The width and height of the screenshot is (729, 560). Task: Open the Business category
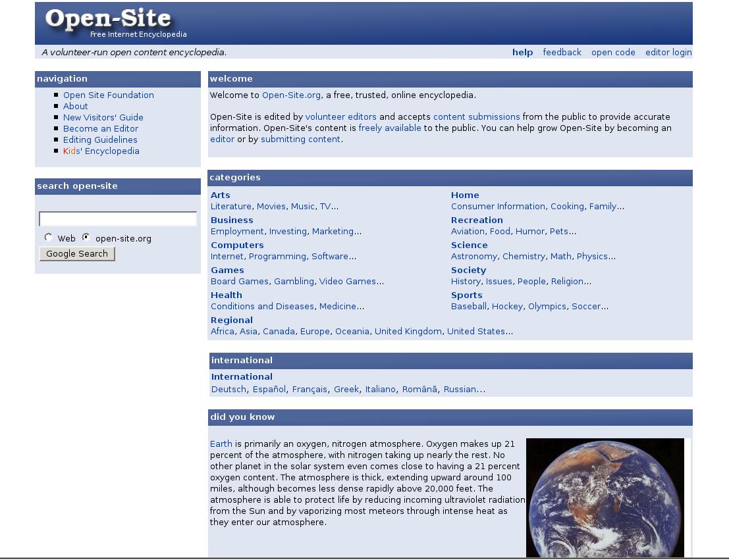tap(232, 220)
